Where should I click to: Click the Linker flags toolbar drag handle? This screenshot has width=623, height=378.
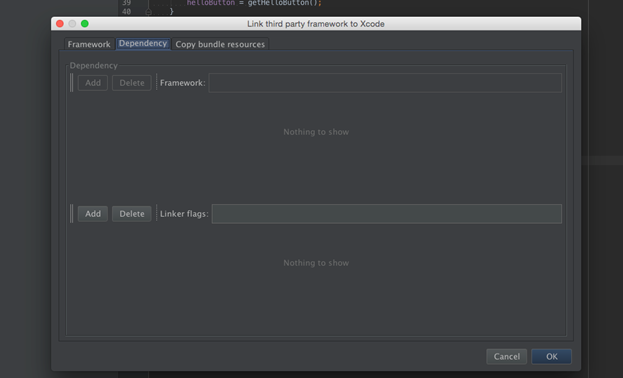pos(72,214)
